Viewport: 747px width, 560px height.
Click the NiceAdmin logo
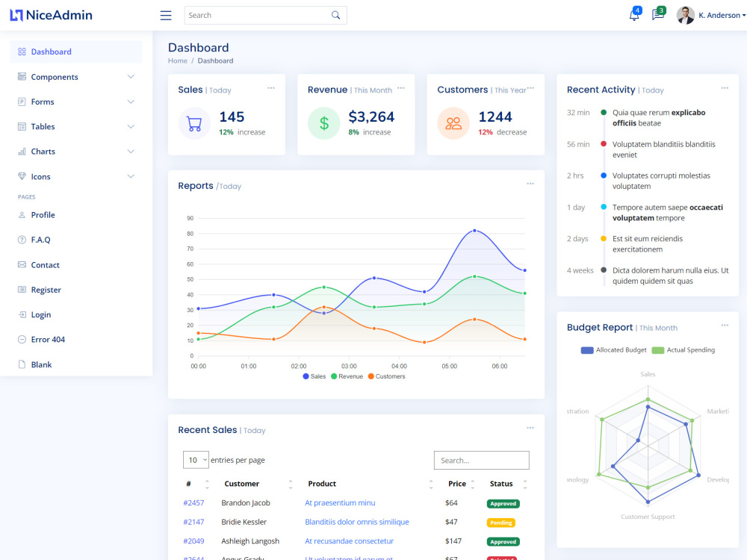point(51,15)
